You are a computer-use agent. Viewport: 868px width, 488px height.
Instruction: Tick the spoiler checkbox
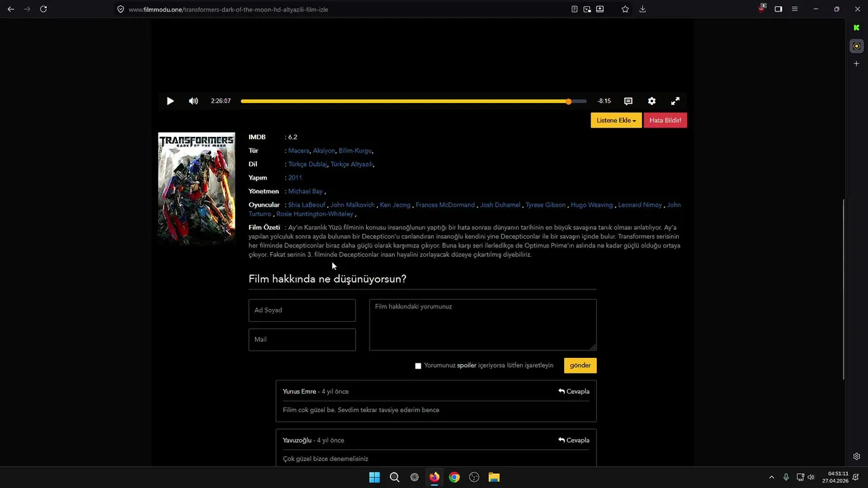pyautogui.click(x=418, y=366)
